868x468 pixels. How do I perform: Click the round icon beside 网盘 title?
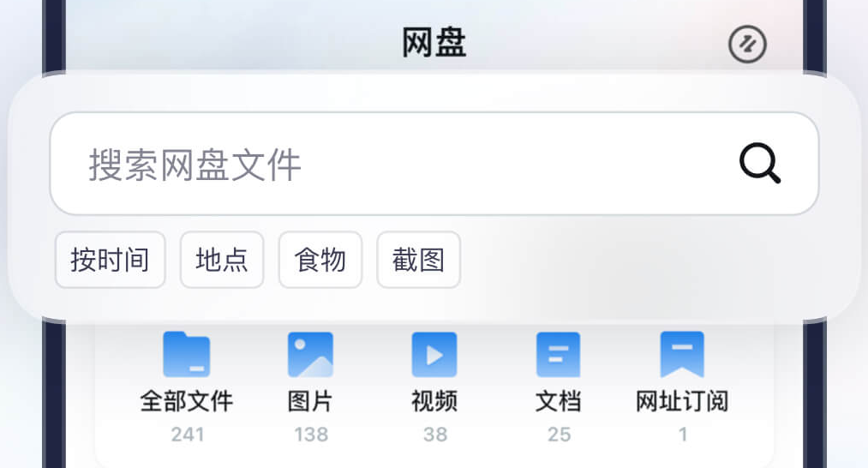click(747, 44)
